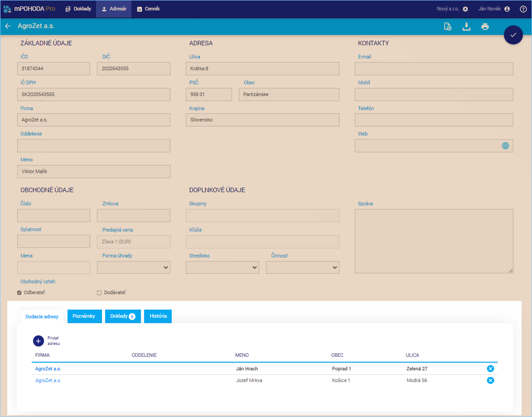Open AgroZet a.s. link in Košice row
Viewport: 532px width, 417px height.
48,381
